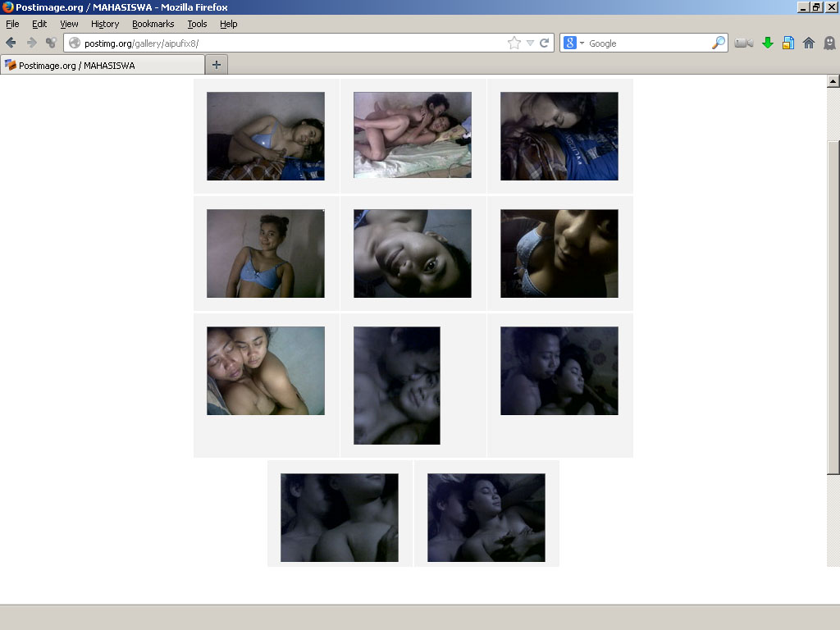Viewport: 840px width, 630px height.
Task: Open the first gallery thumbnail
Action: click(265, 135)
